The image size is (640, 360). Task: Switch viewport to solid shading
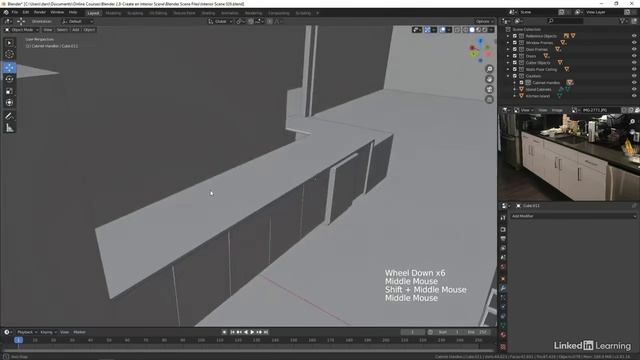point(472,30)
